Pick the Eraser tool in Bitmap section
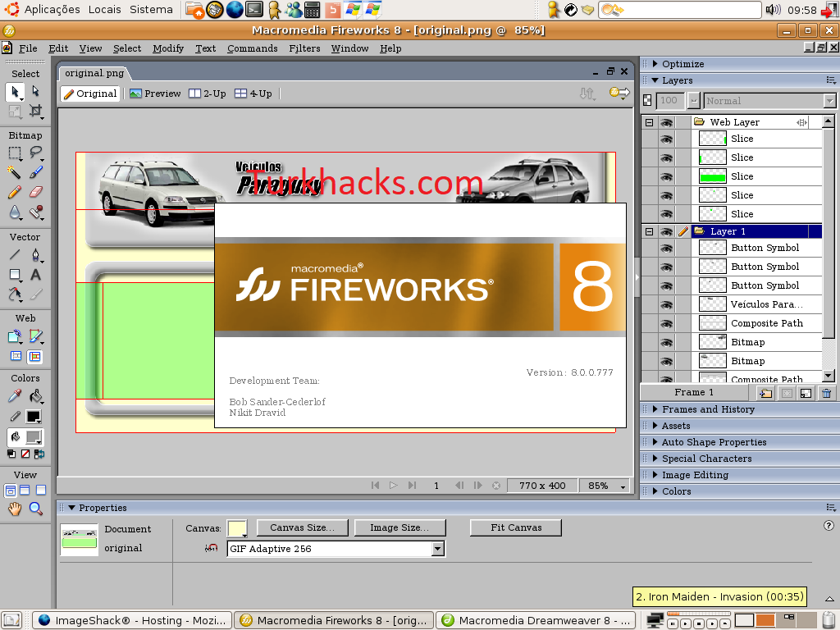Screen dimensions: 840x630 click(35, 192)
